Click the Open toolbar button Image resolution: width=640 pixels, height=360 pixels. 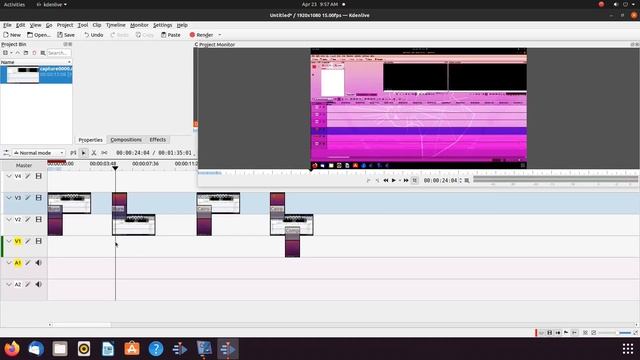click(x=39, y=35)
